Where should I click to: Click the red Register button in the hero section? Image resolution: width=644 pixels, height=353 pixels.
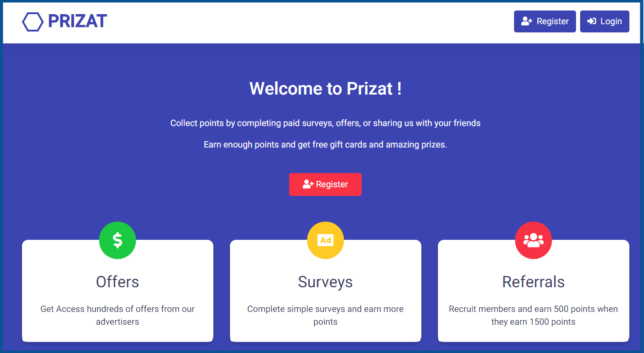pos(325,184)
